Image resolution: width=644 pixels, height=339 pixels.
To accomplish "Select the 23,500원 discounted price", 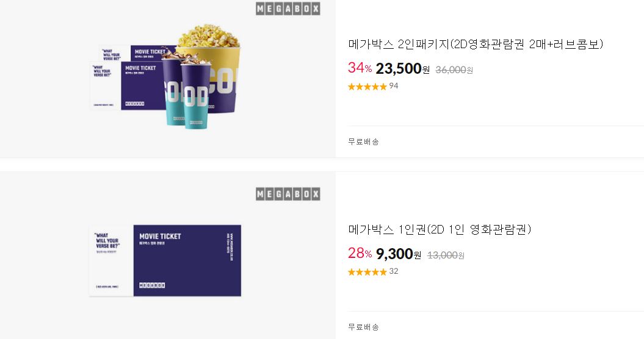I will (x=402, y=68).
